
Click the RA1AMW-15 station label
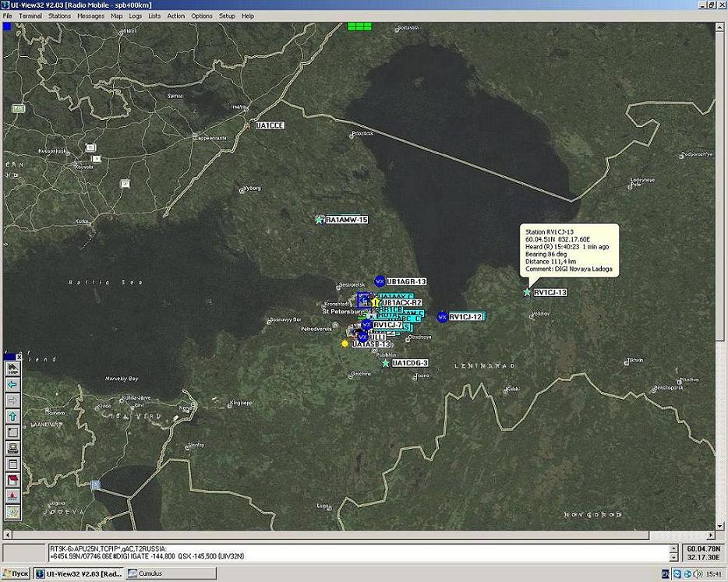coord(346,220)
